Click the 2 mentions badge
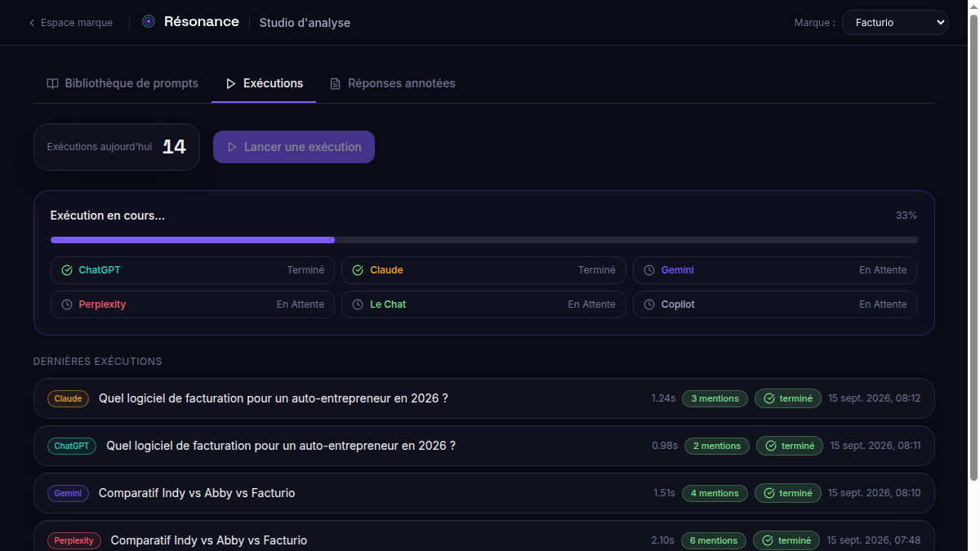The image size is (980, 551). pos(717,446)
